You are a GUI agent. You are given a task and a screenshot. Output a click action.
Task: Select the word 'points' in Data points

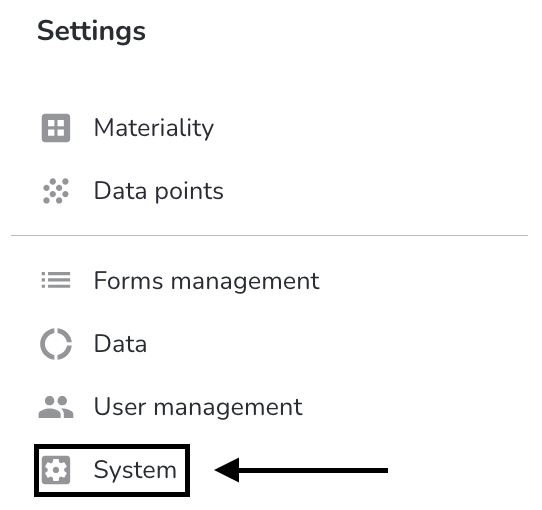coord(189,192)
